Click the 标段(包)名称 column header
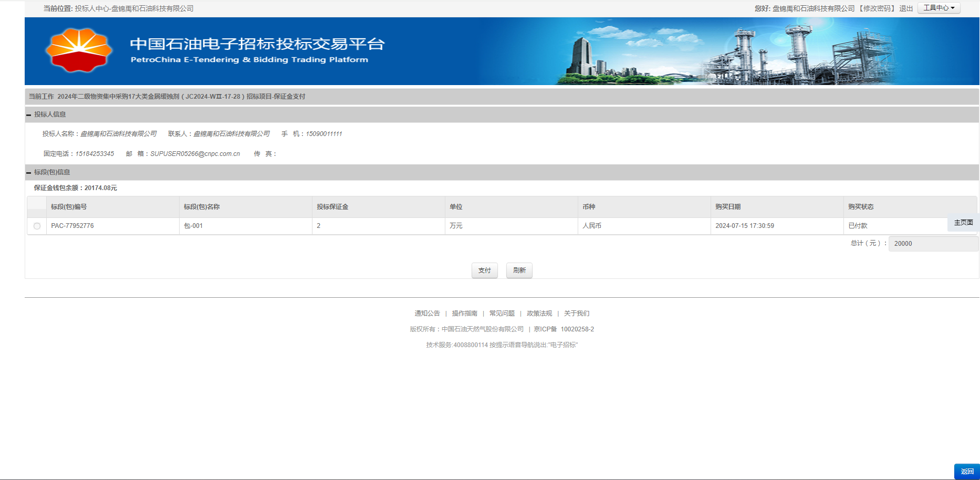The height and width of the screenshot is (480, 980). tap(246, 207)
